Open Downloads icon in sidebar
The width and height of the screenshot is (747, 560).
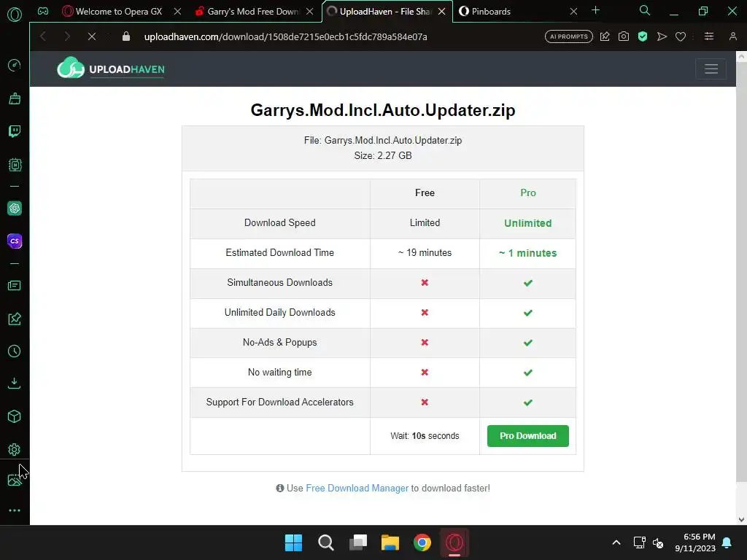tap(15, 384)
